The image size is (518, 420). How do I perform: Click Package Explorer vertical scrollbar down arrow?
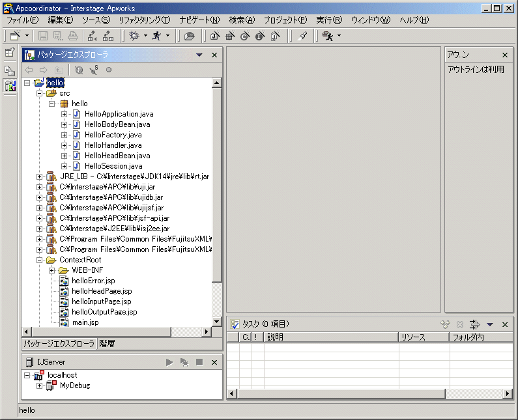pyautogui.click(x=217, y=321)
